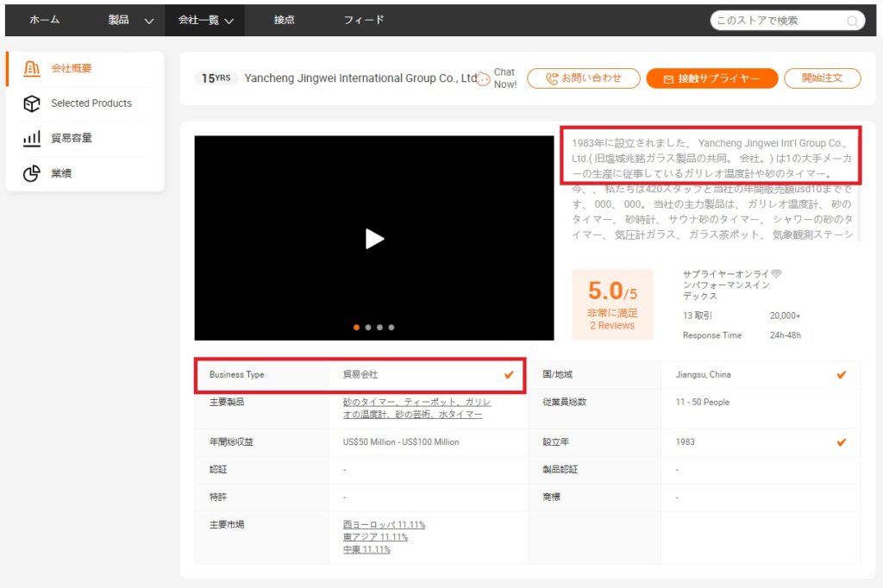Open the 西ヨーロッパ 11.11% market link
This screenshot has height=588, width=883.
pos(384,524)
